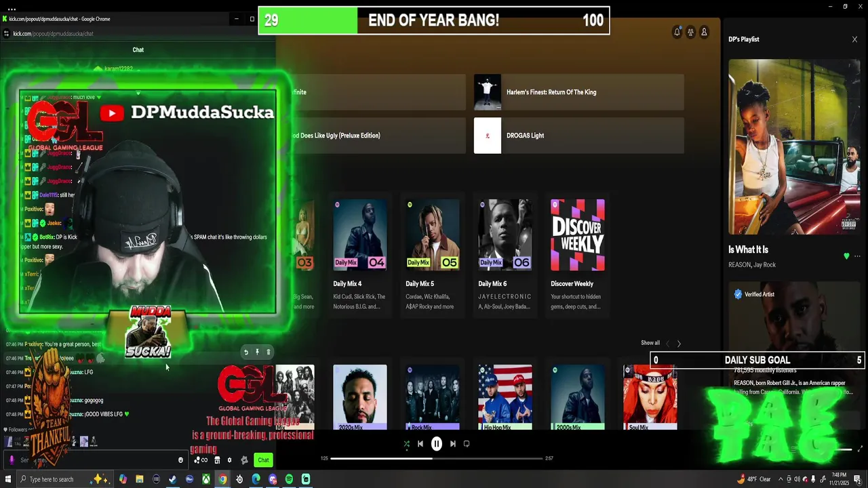Image resolution: width=868 pixels, height=488 pixels.
Task: Open more options for Is What It Is
Action: [857, 256]
